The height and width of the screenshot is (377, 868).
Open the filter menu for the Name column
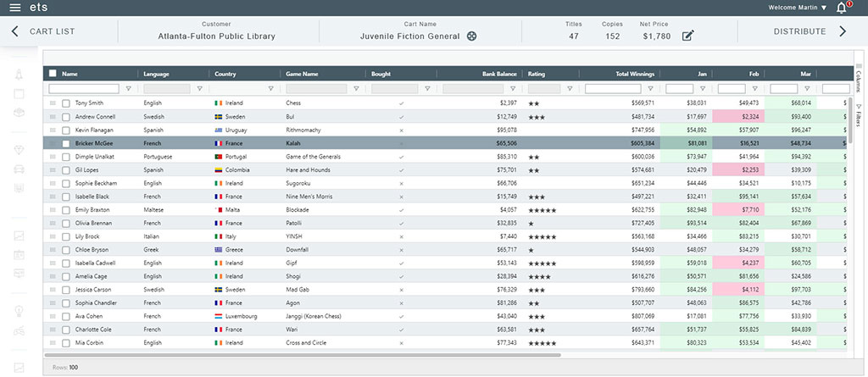pyautogui.click(x=129, y=88)
